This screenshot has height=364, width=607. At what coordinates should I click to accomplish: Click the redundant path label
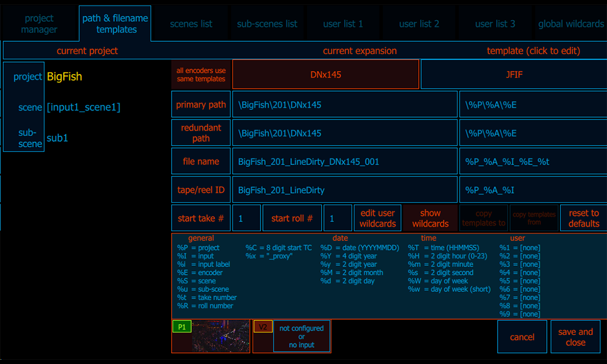201,133
